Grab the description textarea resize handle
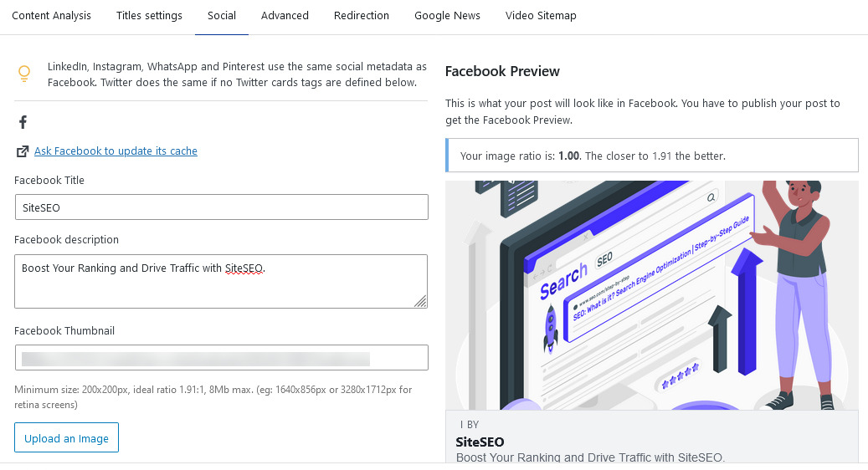The width and height of the screenshot is (868, 470). [421, 301]
